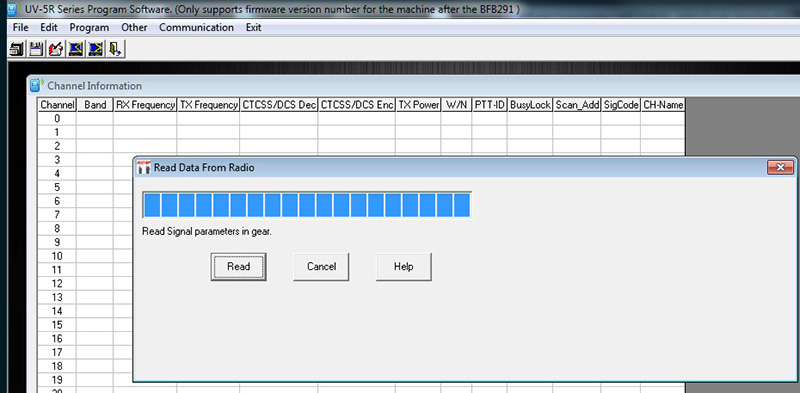Image resolution: width=800 pixels, height=393 pixels.
Task: Click the Save floppy disk toolbar icon
Action: pos(36,50)
